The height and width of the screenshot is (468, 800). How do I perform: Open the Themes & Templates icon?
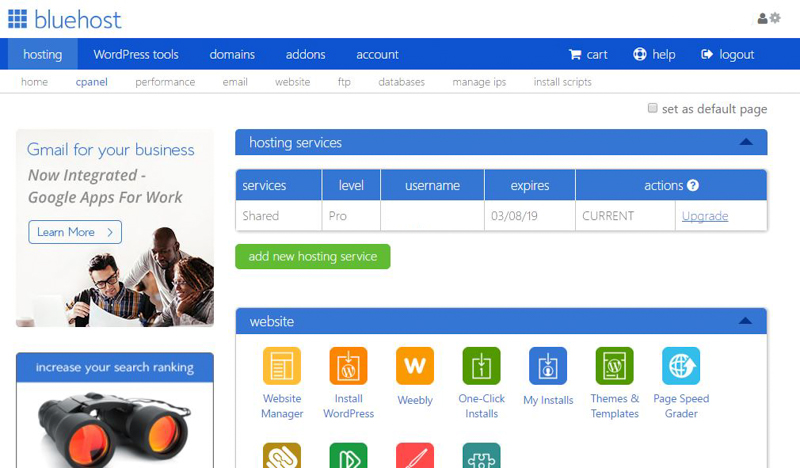click(614, 366)
